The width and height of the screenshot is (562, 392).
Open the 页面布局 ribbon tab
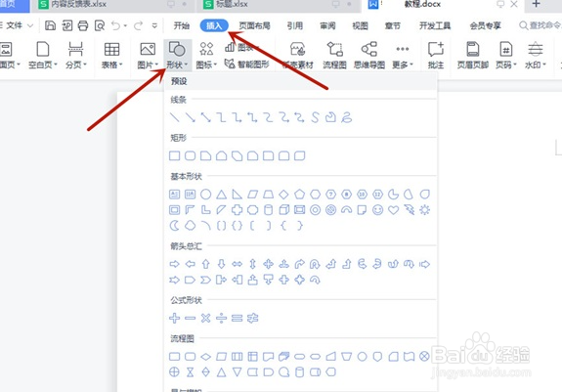pyautogui.click(x=254, y=25)
